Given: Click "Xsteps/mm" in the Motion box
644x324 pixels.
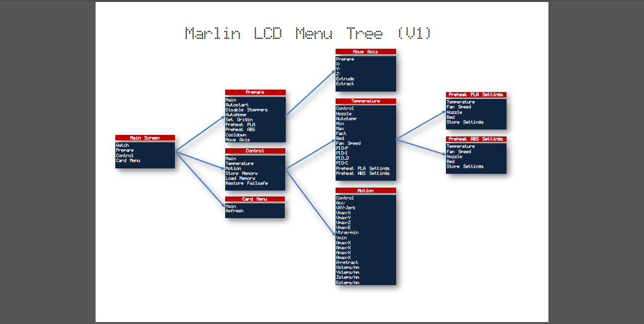Looking at the screenshot, I should tap(348, 267).
